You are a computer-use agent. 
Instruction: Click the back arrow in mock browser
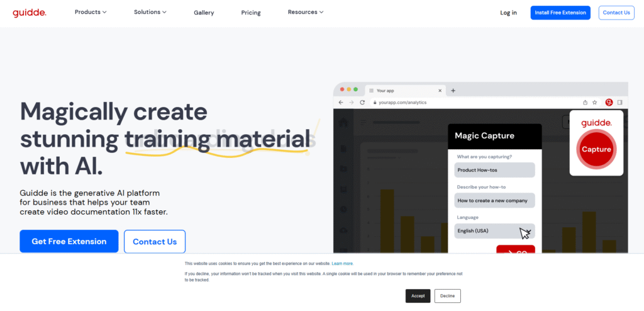(341, 102)
